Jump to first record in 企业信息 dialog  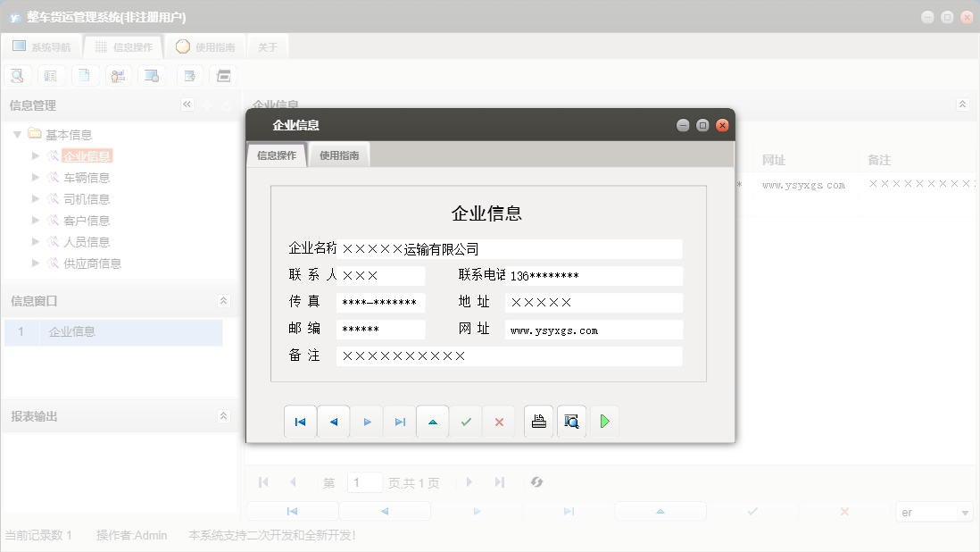tap(300, 421)
